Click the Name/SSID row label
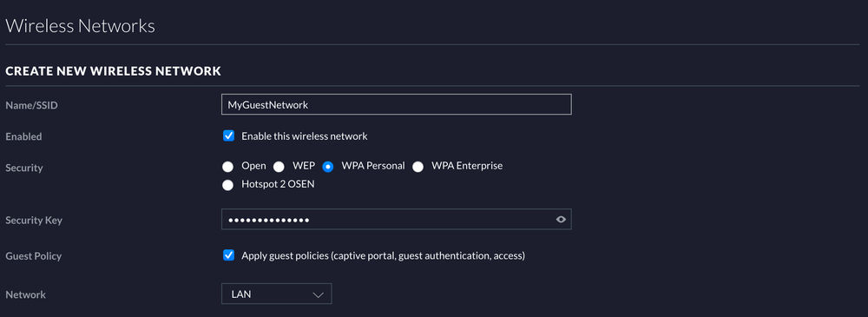Screen dimensions: 868x317 [31, 105]
